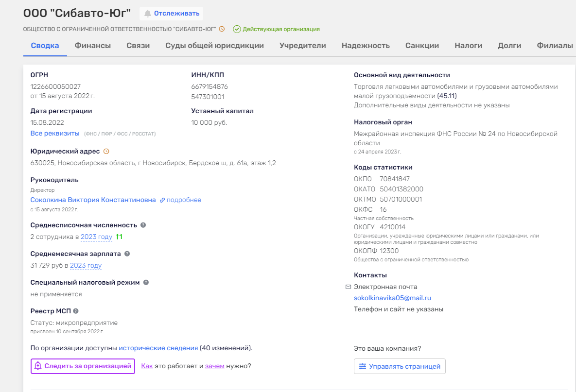Click the legal address text 630025, Новосибирская область
Image resolution: width=576 pixels, height=392 pixels.
click(x=153, y=163)
